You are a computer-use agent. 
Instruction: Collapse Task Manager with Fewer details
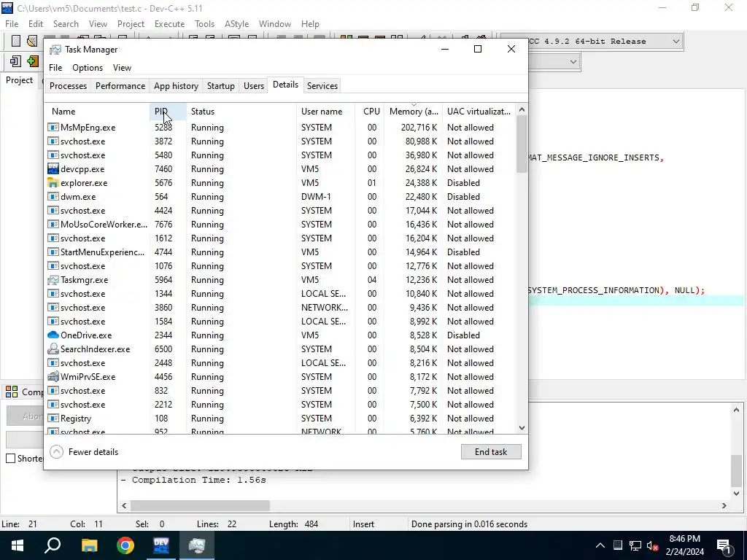84,452
